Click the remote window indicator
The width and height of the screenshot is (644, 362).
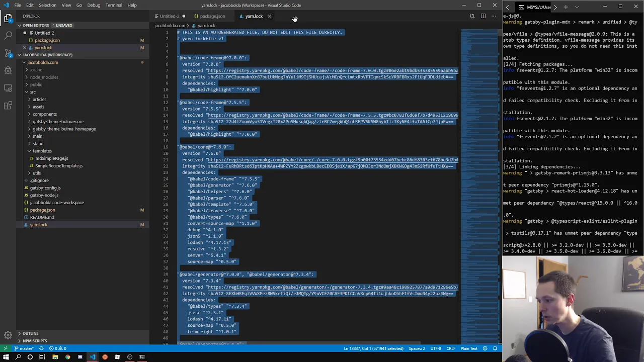coord(6,348)
